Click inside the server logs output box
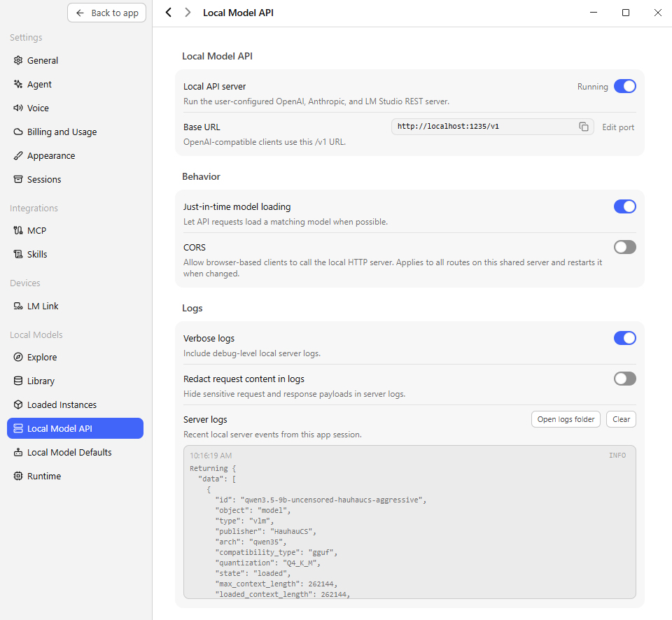This screenshot has height=620, width=672. pos(409,522)
